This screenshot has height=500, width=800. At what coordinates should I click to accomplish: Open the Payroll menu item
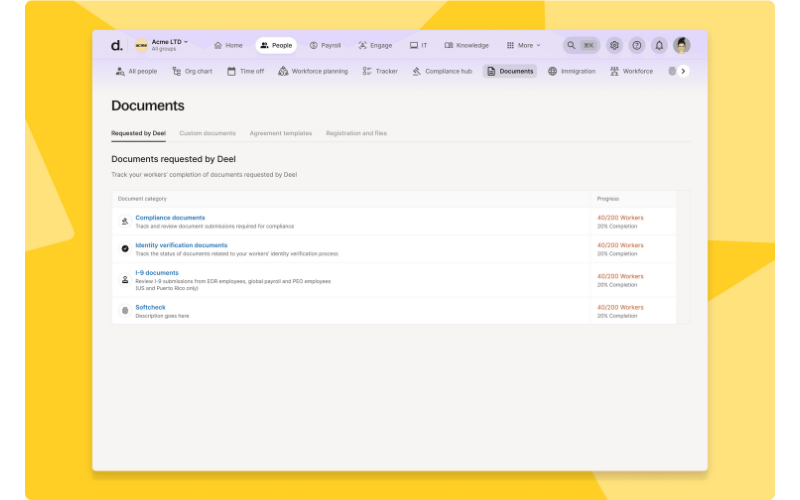(x=325, y=45)
